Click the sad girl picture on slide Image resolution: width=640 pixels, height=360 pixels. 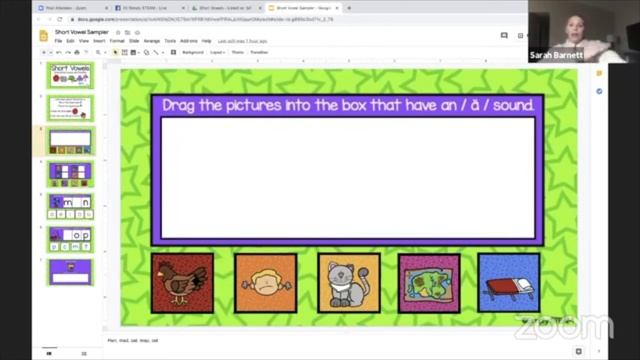pyautogui.click(x=266, y=283)
